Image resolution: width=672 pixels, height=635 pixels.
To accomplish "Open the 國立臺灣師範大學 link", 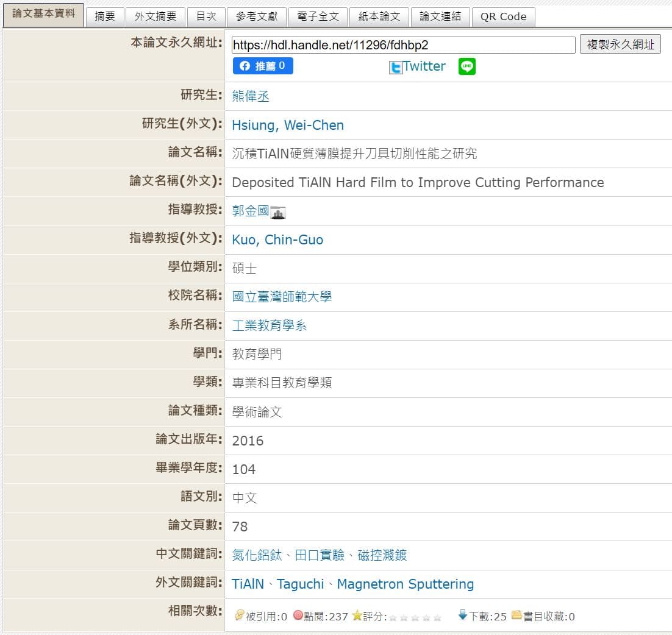I will (x=282, y=297).
